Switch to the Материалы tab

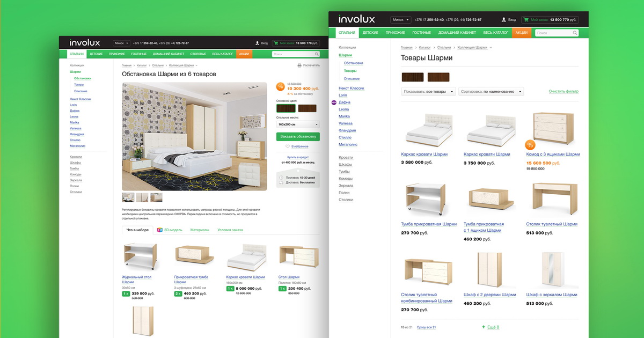(200, 230)
